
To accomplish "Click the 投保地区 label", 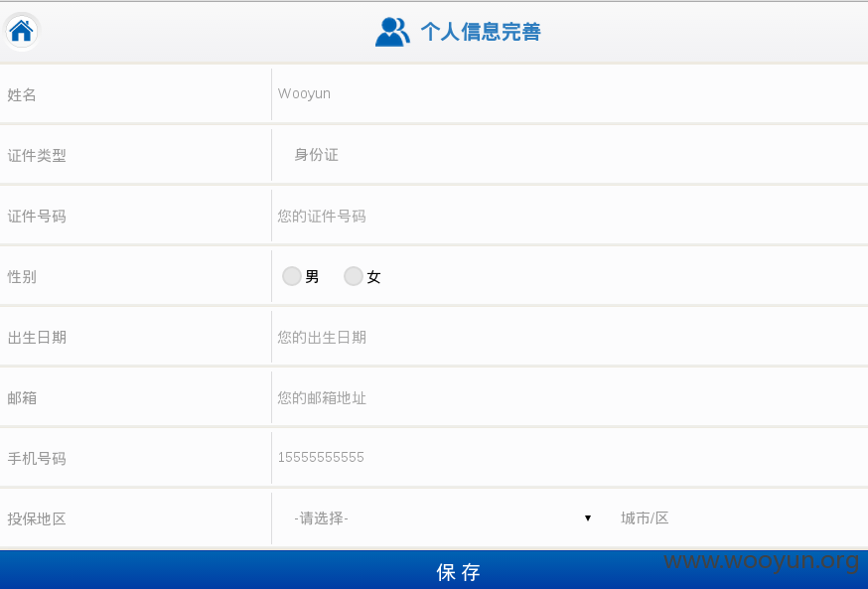I will pyautogui.click(x=37, y=519).
